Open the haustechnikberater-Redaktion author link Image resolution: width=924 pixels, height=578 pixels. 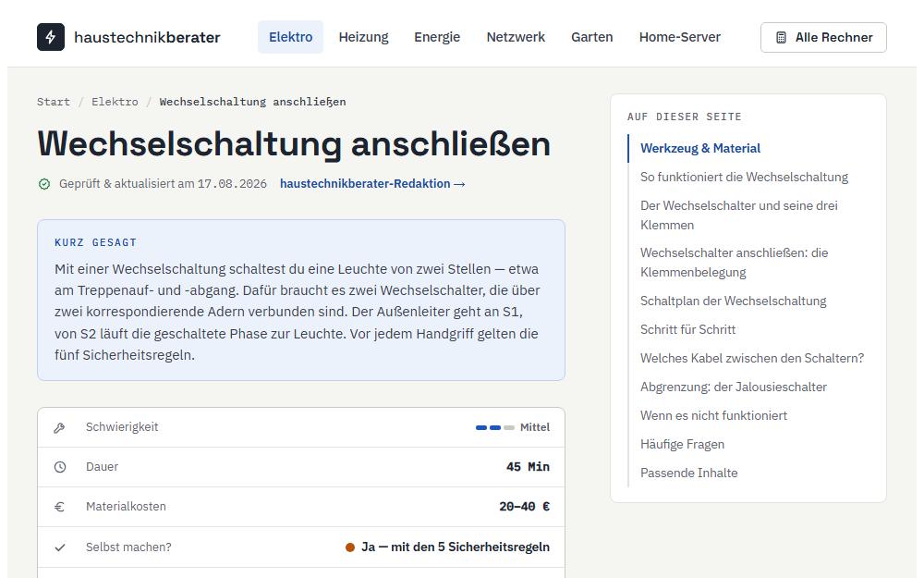click(x=372, y=183)
